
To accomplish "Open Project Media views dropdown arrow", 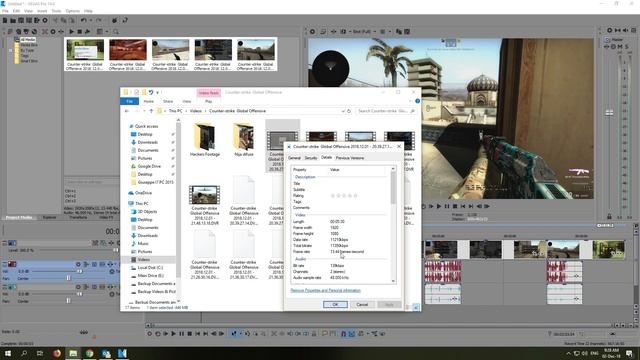I will [107, 31].
